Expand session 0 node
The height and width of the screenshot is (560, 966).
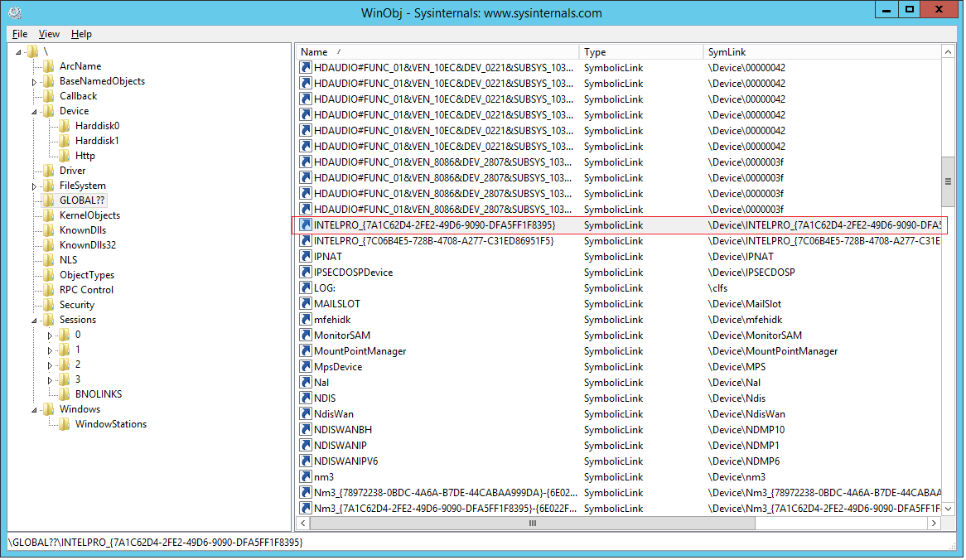(50, 336)
